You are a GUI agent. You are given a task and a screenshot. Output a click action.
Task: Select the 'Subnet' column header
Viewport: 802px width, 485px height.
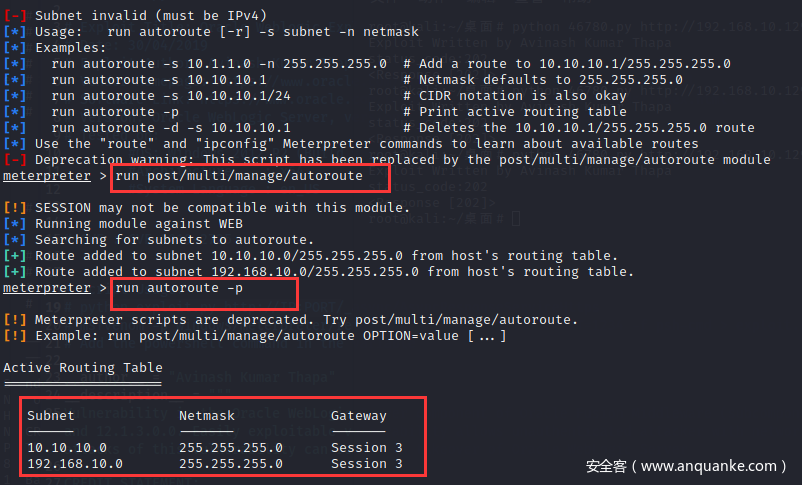[51, 415]
